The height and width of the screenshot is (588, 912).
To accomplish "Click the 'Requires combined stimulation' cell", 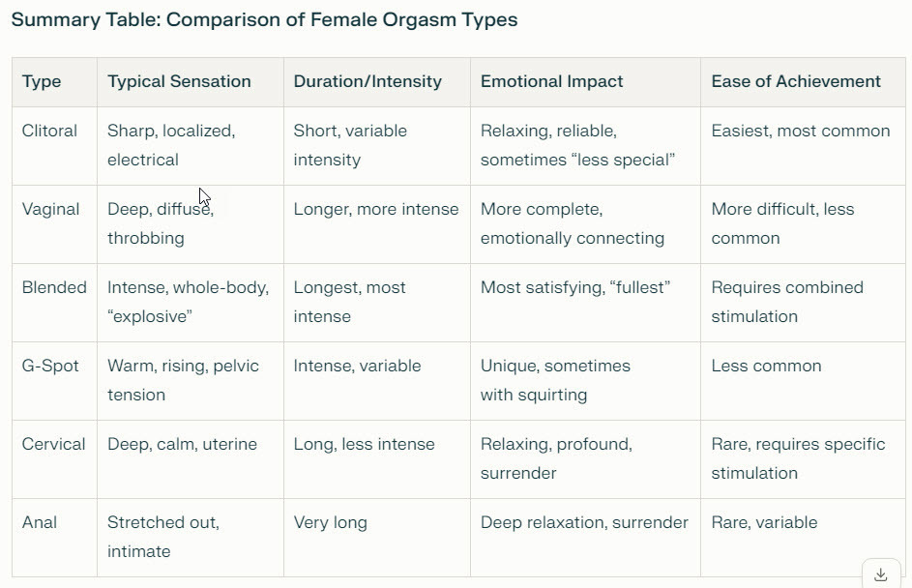I will (x=787, y=302).
